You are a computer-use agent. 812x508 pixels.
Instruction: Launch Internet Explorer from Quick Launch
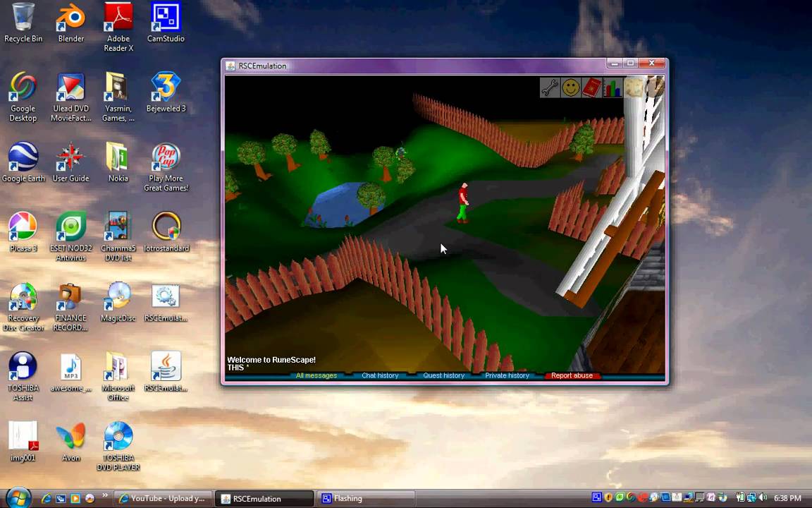click(46, 499)
